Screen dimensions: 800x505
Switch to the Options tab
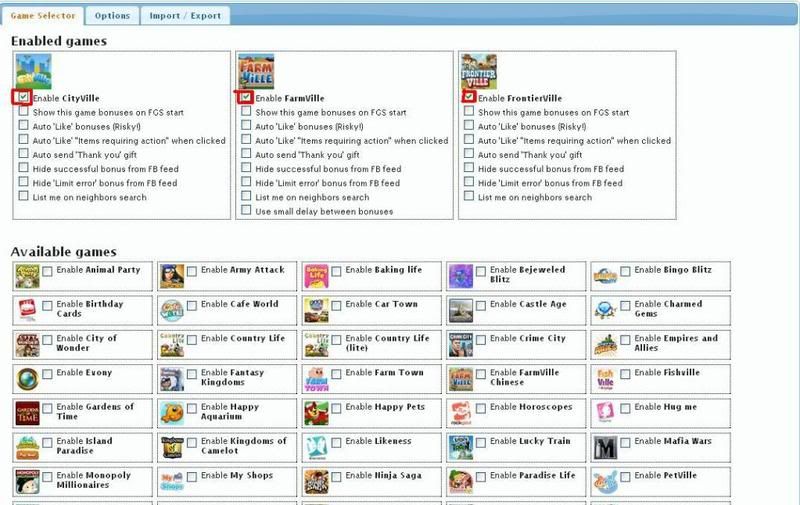pos(112,16)
